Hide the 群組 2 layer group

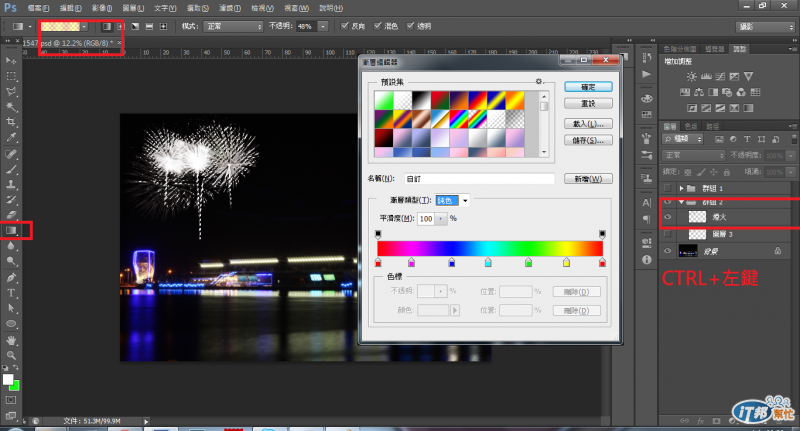pos(667,202)
